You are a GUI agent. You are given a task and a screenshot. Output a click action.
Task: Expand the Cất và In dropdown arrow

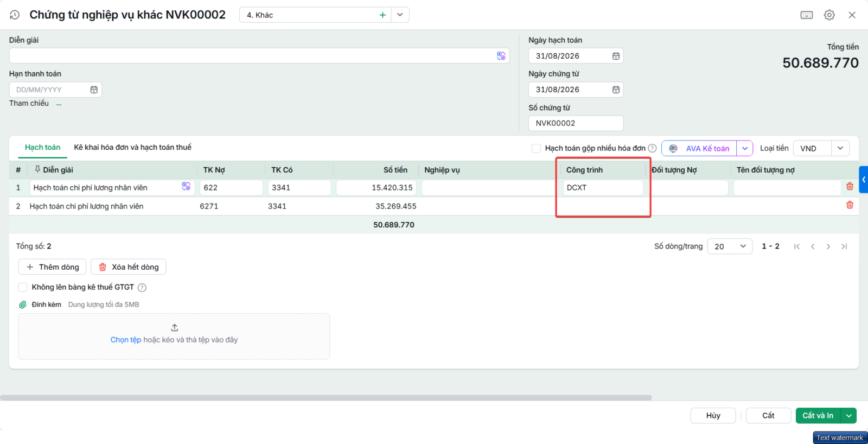point(849,416)
